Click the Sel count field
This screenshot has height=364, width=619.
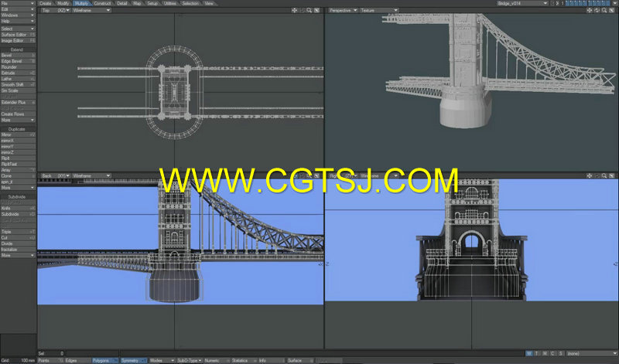click(52, 353)
